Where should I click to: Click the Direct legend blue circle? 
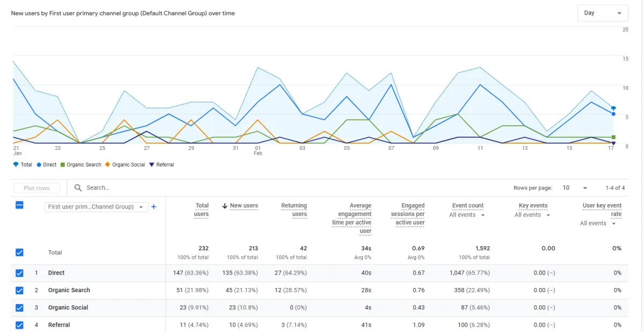[x=39, y=164]
